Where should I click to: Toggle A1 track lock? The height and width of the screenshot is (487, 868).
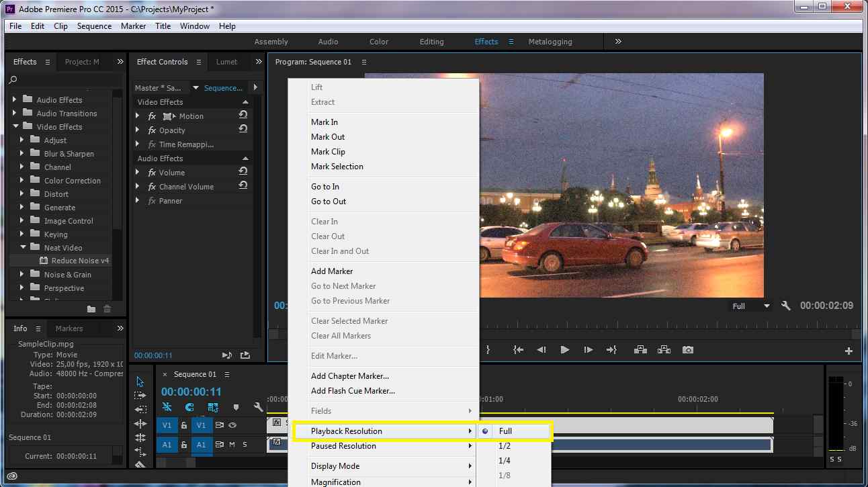[183, 444]
